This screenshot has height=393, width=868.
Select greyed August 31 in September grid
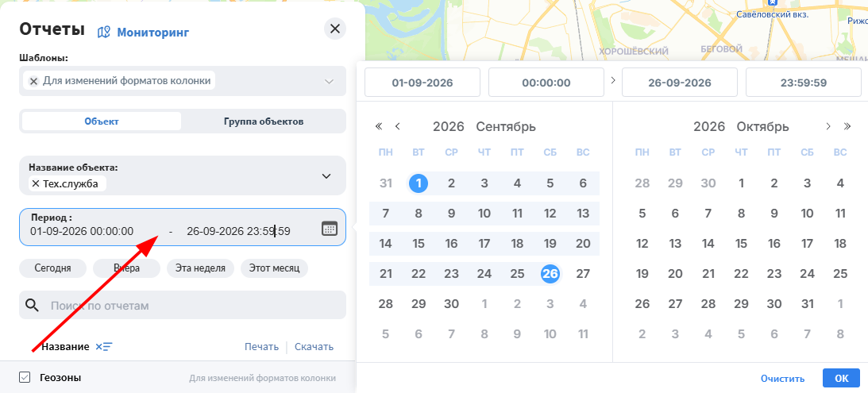tap(386, 183)
